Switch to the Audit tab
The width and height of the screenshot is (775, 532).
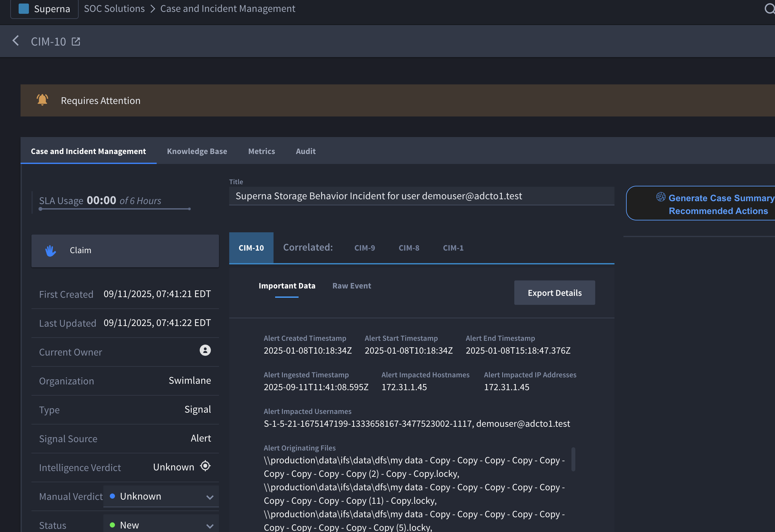[x=305, y=151]
